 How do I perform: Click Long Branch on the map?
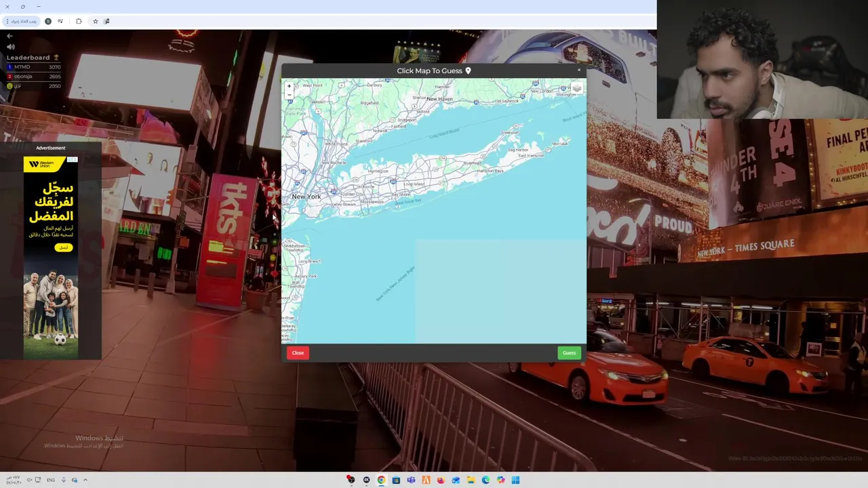(x=309, y=262)
